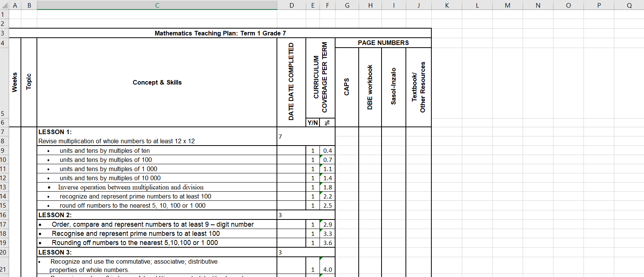This screenshot has height=277, width=644.
Task: Click the '%' sub-header cell
Action: pyautogui.click(x=327, y=123)
